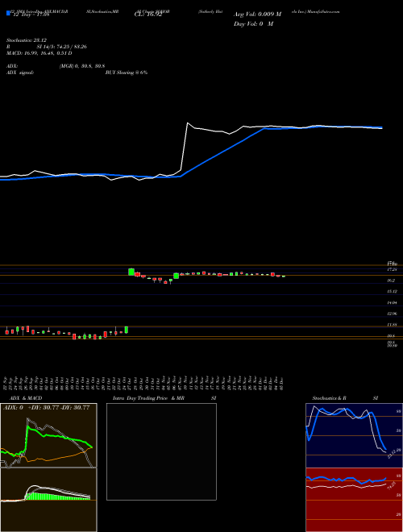403x532 pixels.
Task: Click the '12.96' price axis label
Action: [x=392, y=314]
